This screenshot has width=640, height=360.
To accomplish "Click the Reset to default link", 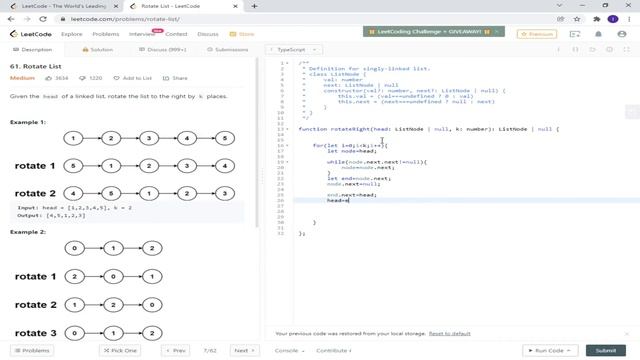I will click(449, 333).
